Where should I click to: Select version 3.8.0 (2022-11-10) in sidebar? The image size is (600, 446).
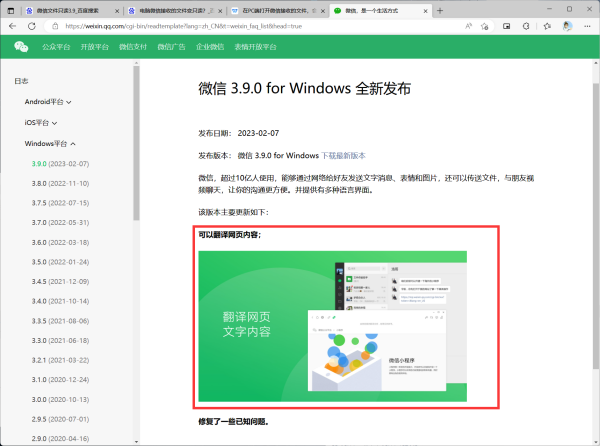[61, 183]
